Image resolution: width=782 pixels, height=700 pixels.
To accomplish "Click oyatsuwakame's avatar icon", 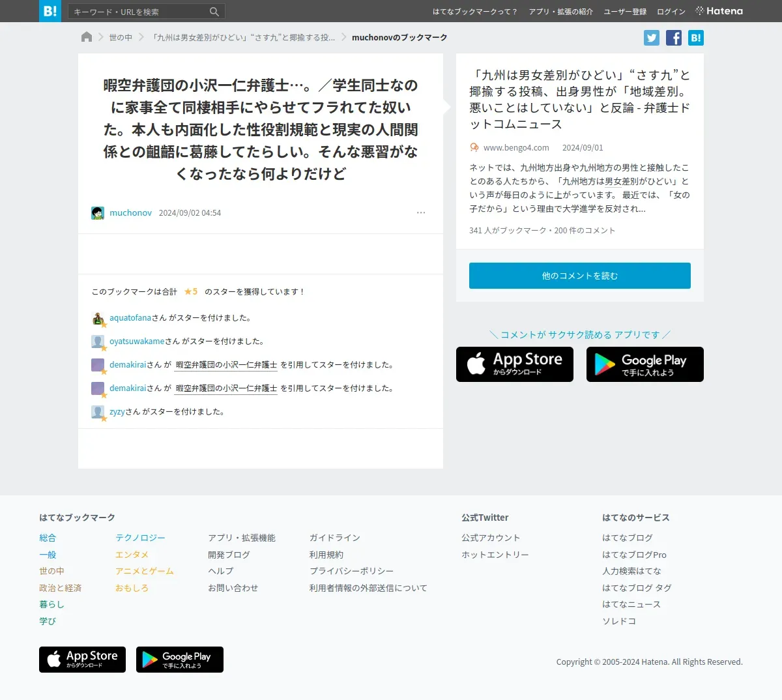I will pos(98,342).
